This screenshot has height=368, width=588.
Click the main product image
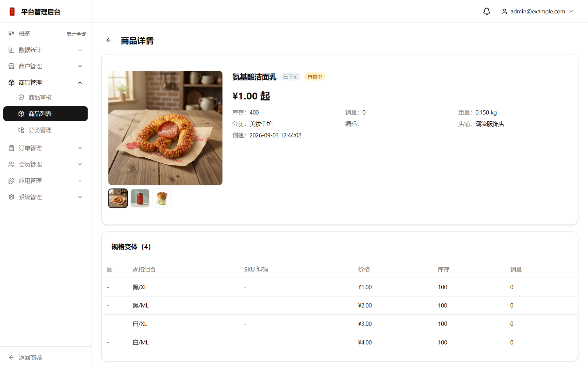(x=165, y=128)
